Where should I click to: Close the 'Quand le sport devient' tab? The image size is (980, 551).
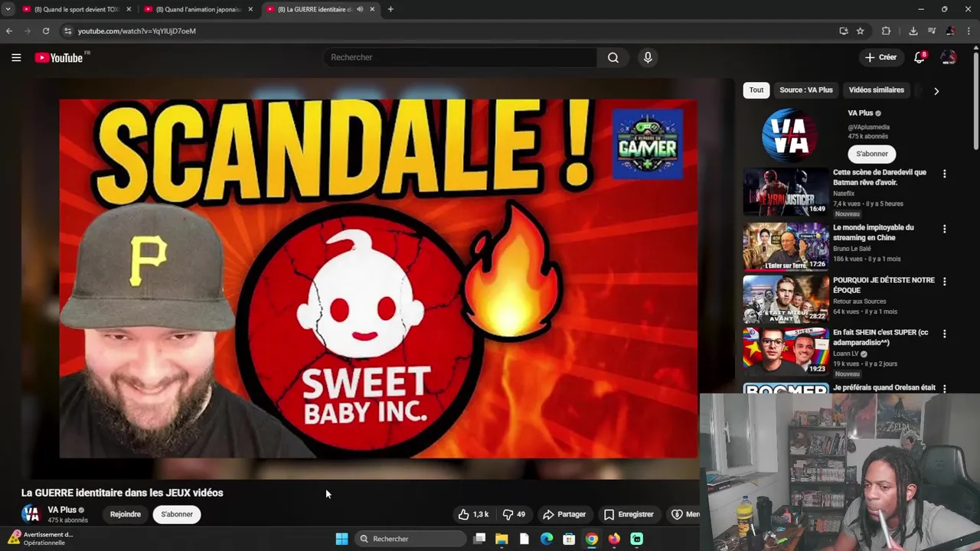click(x=129, y=9)
